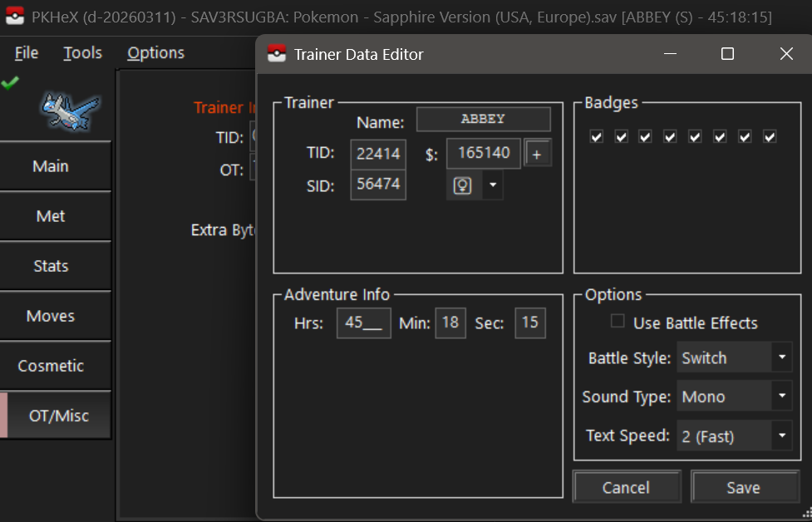Uncheck the first badge checkbox
812x522 pixels.
pyautogui.click(x=596, y=136)
